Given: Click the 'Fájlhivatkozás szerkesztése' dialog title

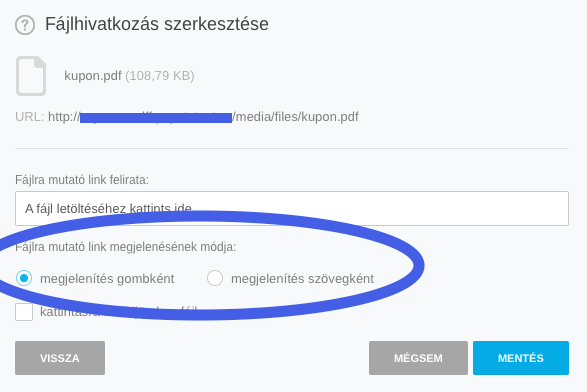Looking at the screenshot, I should pos(157,24).
